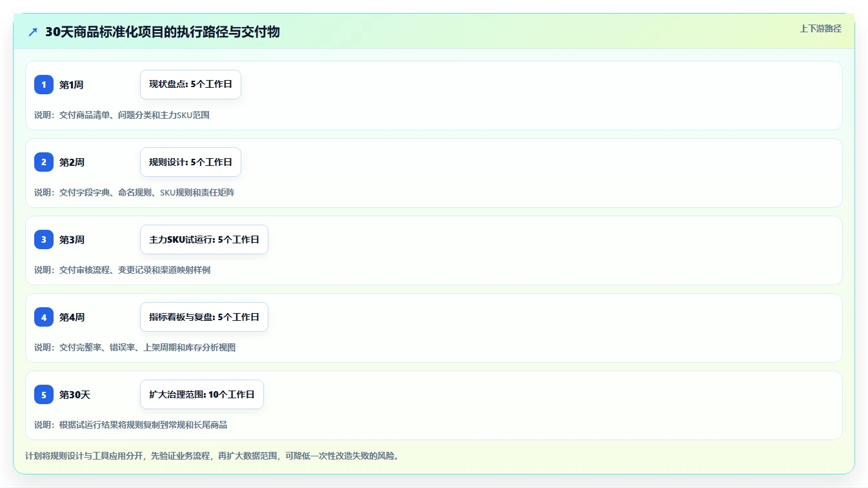Viewport: 868px width, 488px height.
Task: Click description 交付审核流程、变更记录和渠道映射样例
Action: [x=135, y=270]
